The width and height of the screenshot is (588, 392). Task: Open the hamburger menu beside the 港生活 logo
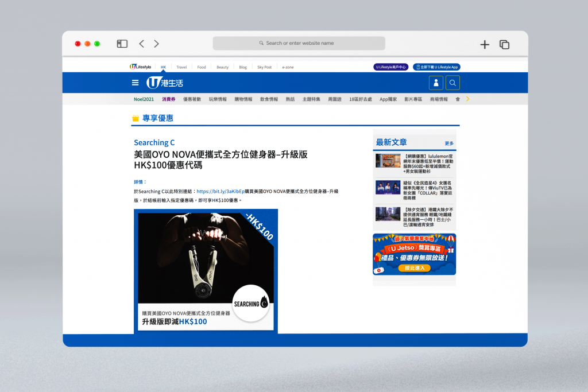[135, 83]
